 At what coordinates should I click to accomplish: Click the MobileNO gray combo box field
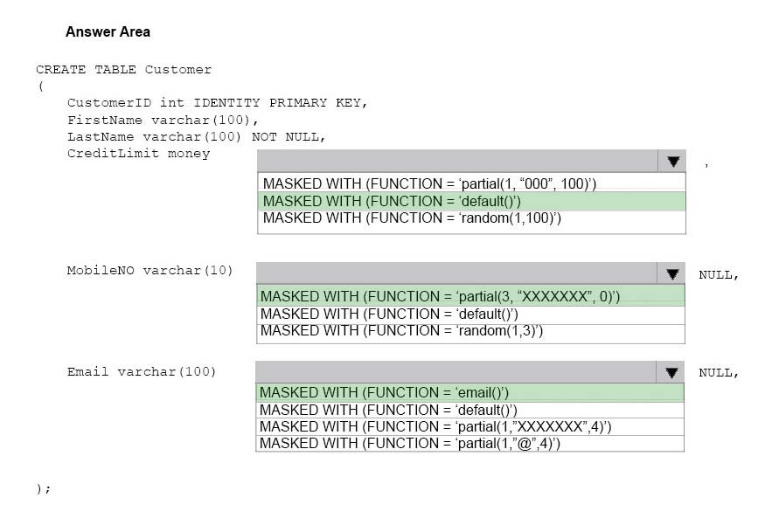(457, 273)
